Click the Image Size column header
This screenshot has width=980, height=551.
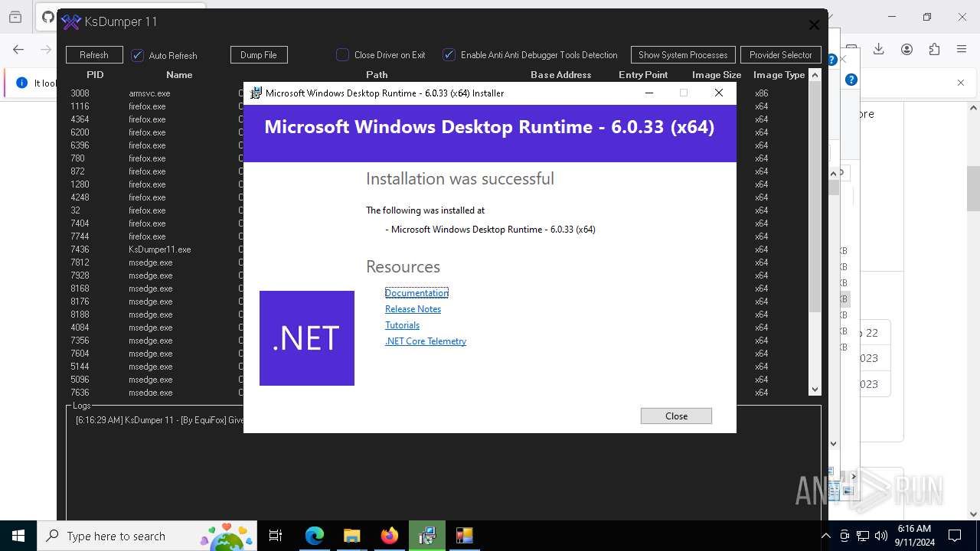coord(717,75)
